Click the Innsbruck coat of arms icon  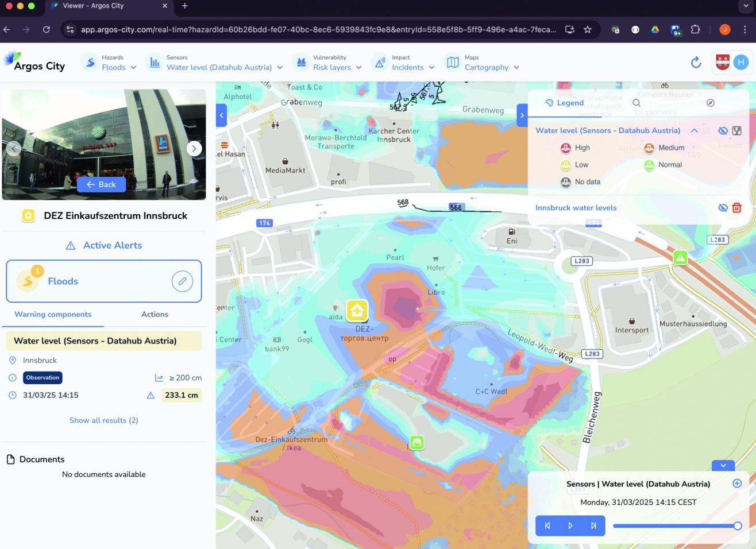(723, 63)
